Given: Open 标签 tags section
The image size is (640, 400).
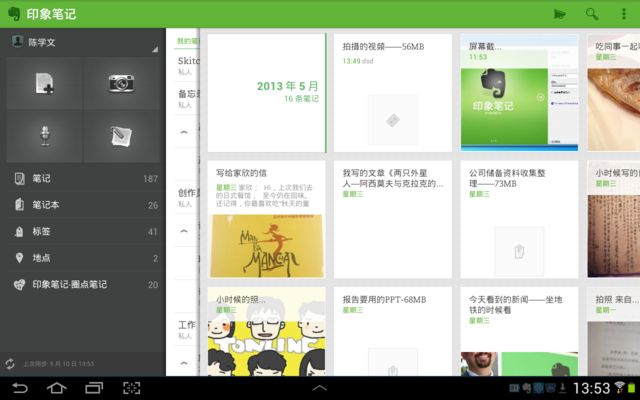Looking at the screenshot, I should pyautogui.click(x=83, y=231).
